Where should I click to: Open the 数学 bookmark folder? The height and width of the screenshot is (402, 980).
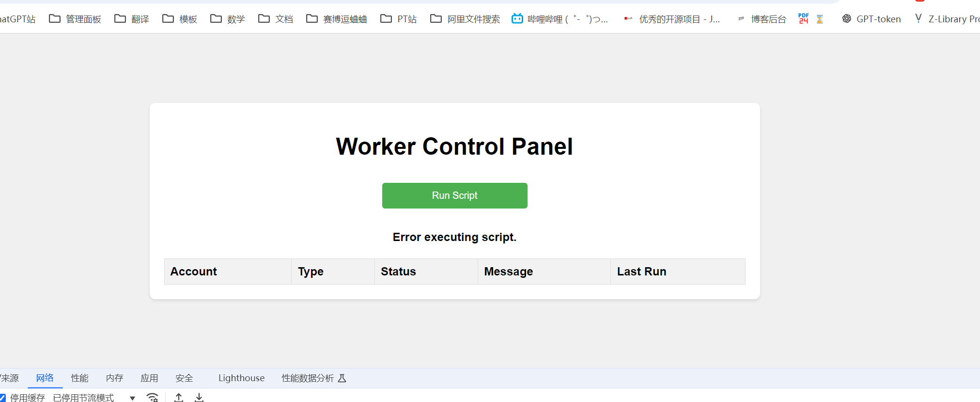pos(228,19)
